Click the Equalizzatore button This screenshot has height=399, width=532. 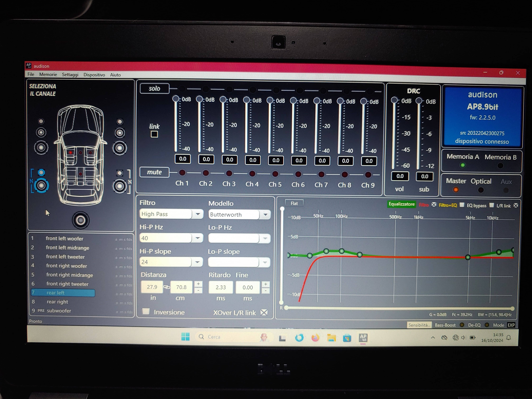click(401, 204)
